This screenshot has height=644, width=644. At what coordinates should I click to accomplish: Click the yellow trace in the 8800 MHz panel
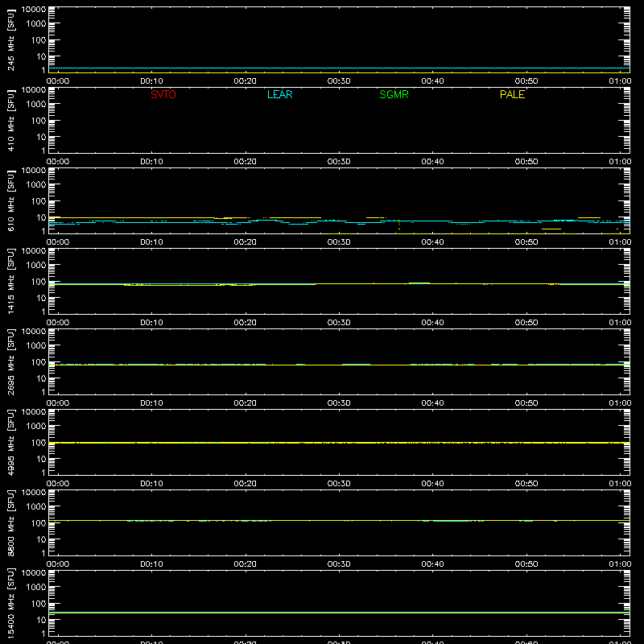tap(339, 520)
